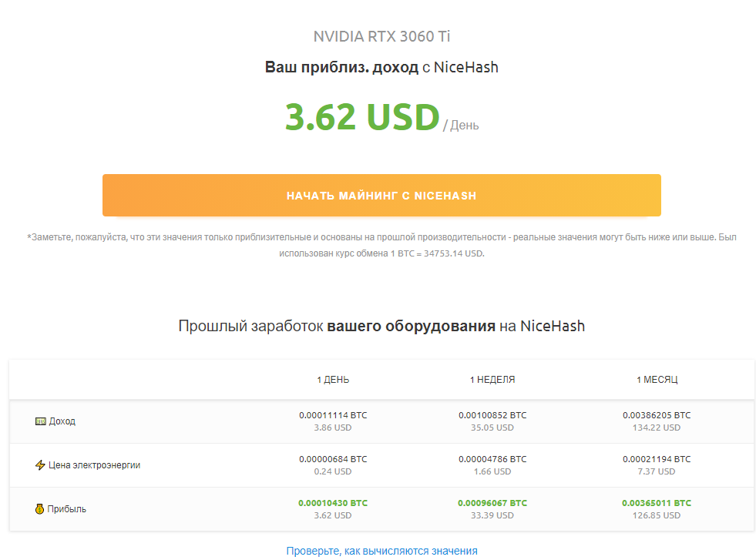Viewport: 756px width, 560px height.
Task: Click the / День label beside the income
Action: (461, 126)
